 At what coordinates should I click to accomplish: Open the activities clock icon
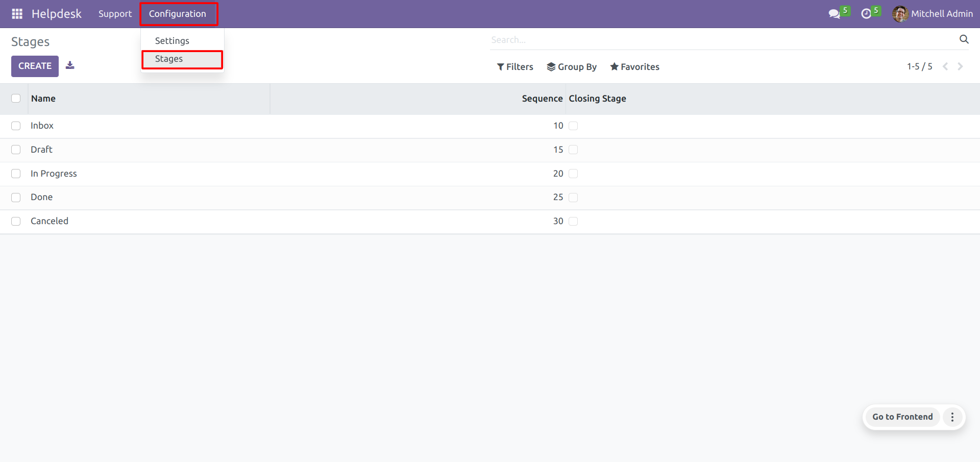click(866, 14)
